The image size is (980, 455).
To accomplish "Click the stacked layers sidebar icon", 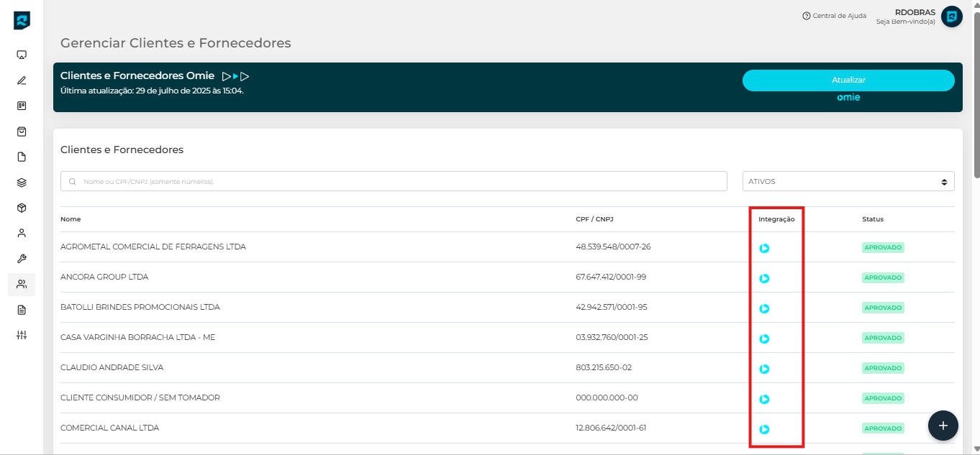I will point(22,183).
